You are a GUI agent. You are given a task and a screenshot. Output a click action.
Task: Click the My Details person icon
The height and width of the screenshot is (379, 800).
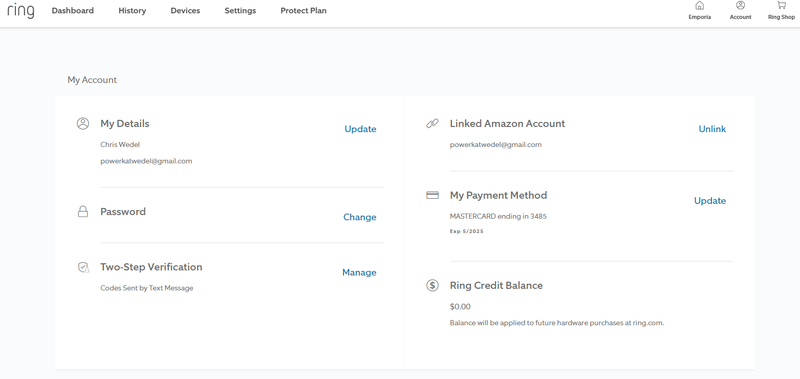tap(83, 123)
